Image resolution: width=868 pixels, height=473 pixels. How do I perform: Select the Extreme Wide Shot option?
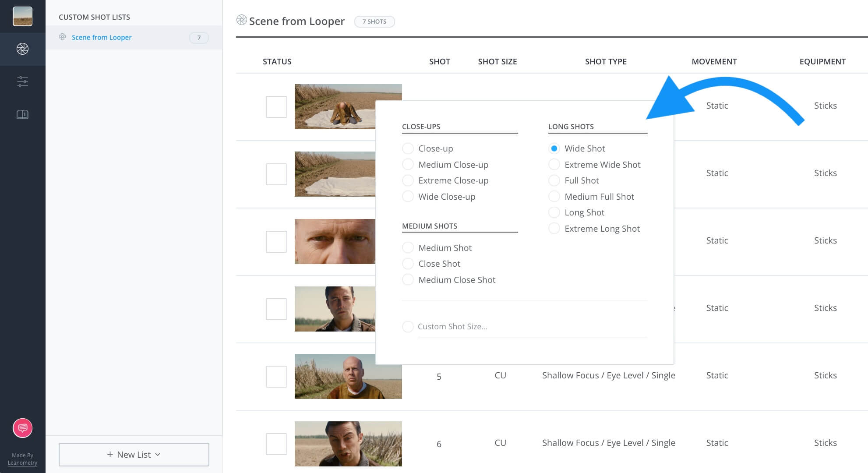click(x=554, y=164)
